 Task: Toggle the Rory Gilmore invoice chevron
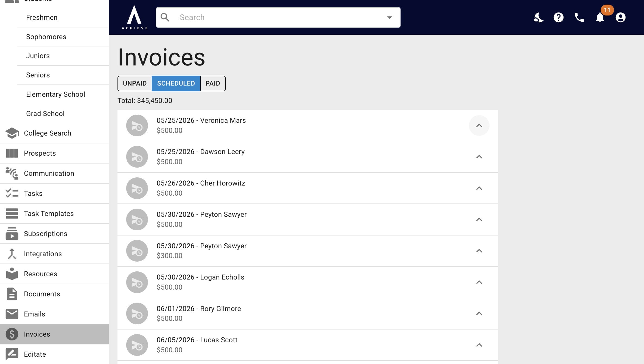[479, 313]
